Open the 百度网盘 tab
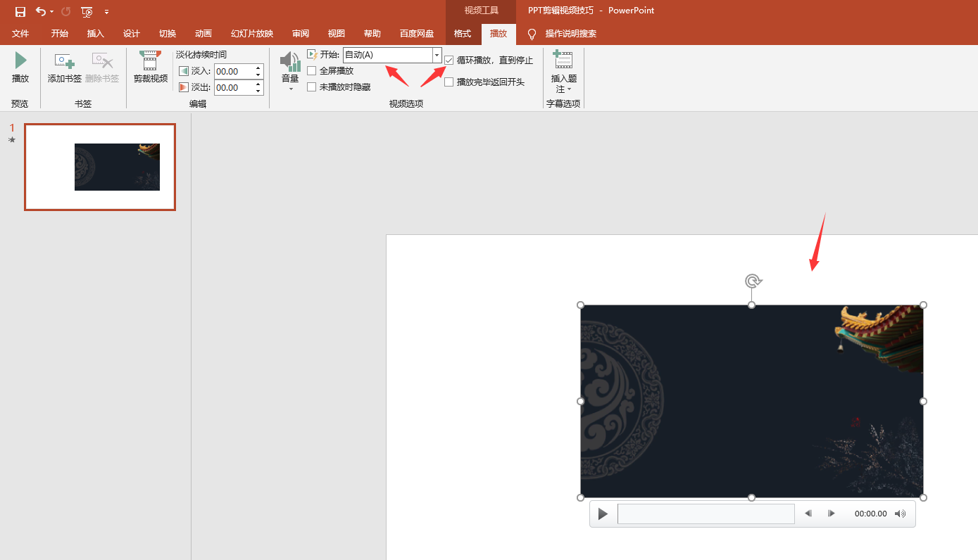This screenshot has height=560, width=978. (417, 34)
